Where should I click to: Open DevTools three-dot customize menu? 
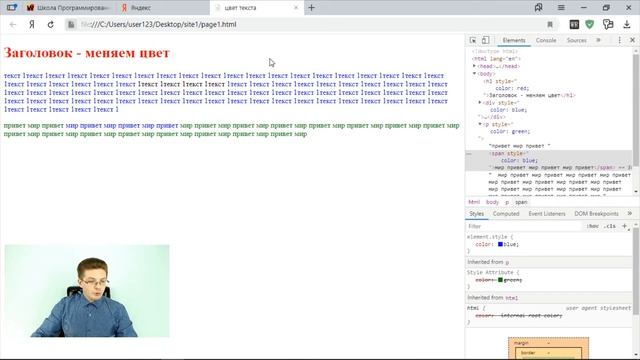point(620,40)
